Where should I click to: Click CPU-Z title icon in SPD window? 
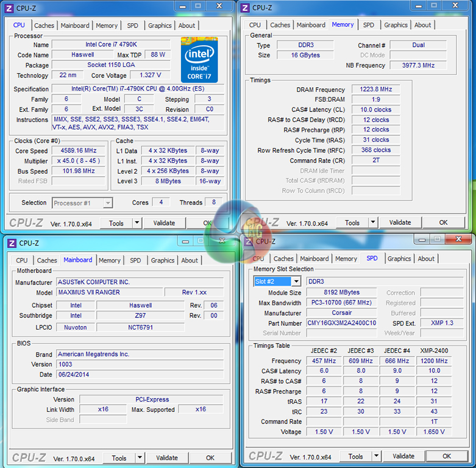(x=249, y=241)
